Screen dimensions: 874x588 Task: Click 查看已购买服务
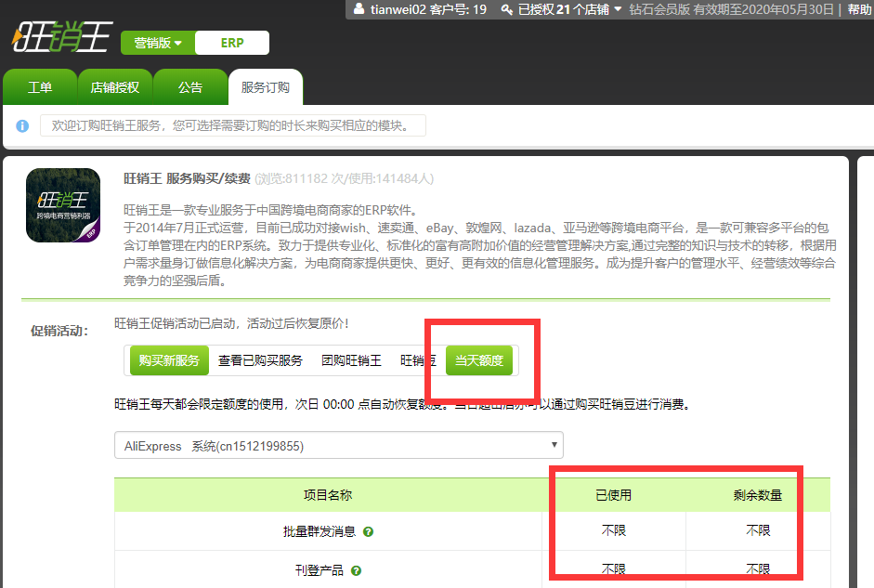260,360
